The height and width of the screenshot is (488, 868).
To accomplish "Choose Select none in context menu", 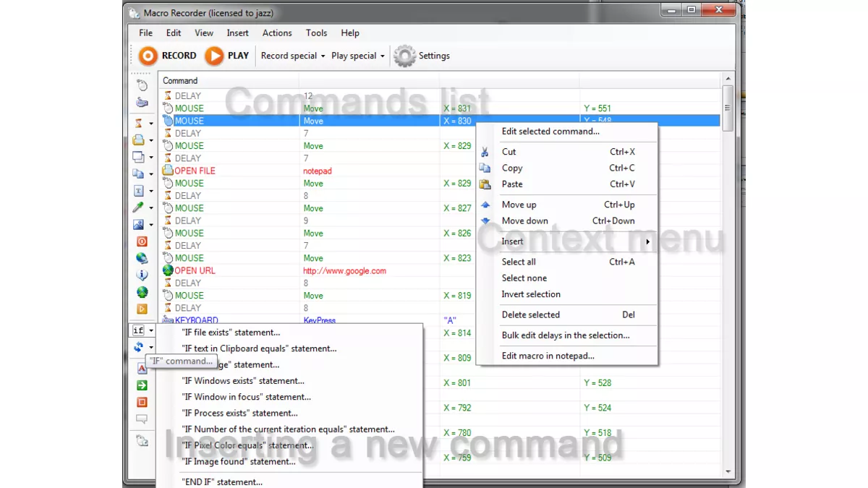I will [x=566, y=278].
